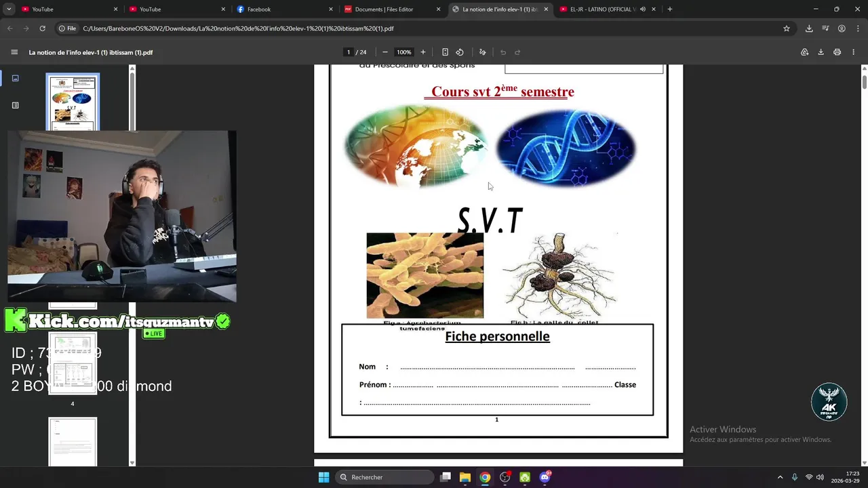The image size is (868, 488).
Task: Click the fit to page icon
Action: click(445, 52)
